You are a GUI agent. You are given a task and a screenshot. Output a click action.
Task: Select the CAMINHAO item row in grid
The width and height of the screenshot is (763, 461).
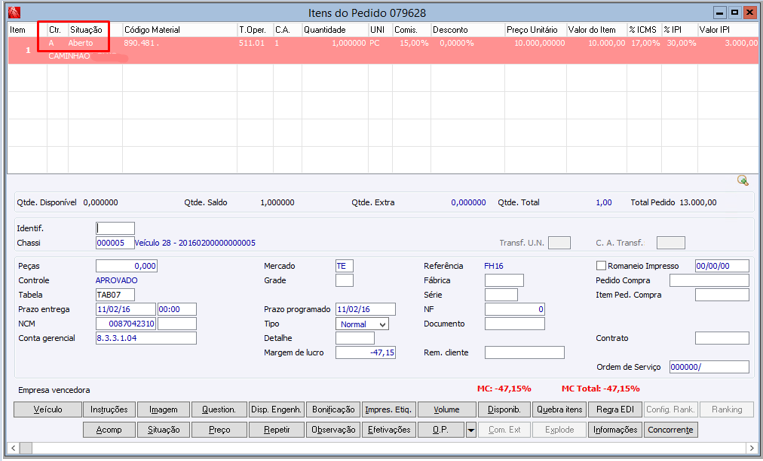[x=383, y=50]
